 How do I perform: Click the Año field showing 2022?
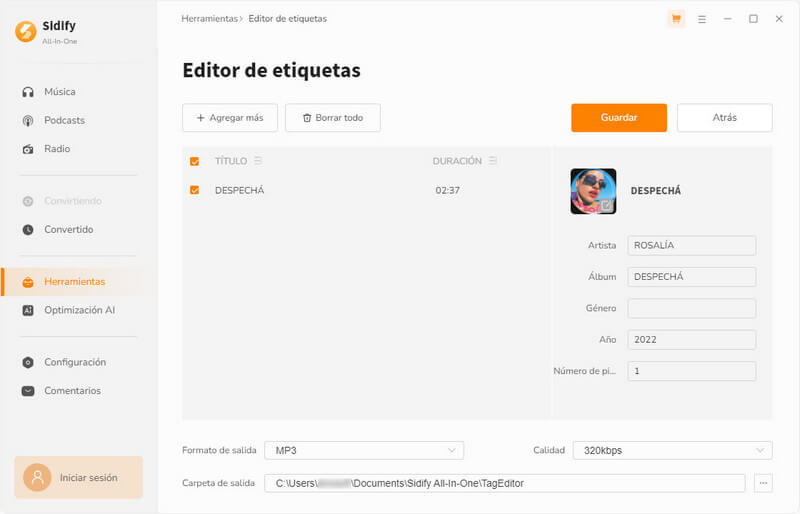point(691,339)
